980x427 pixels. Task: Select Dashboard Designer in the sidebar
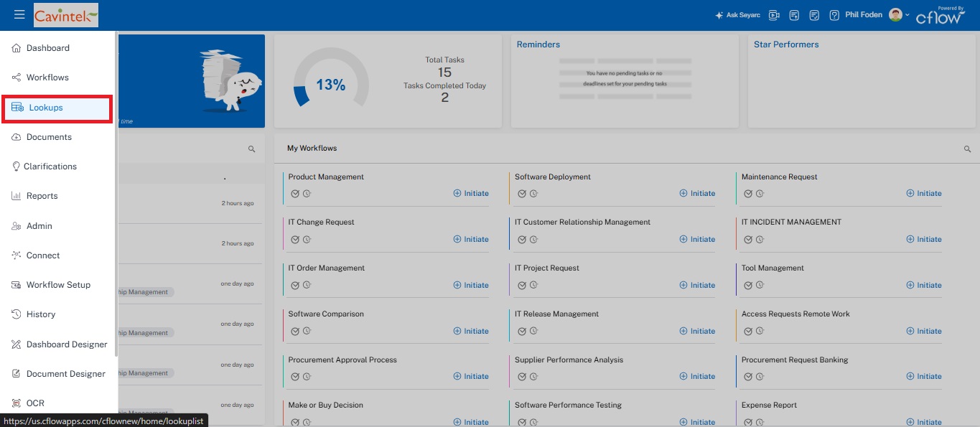pyautogui.click(x=67, y=344)
